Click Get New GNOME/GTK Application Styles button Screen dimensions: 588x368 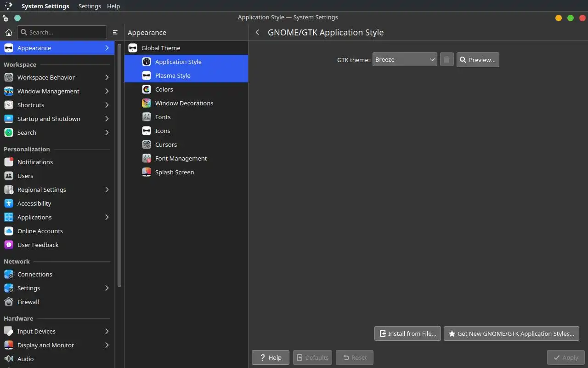[x=511, y=333]
